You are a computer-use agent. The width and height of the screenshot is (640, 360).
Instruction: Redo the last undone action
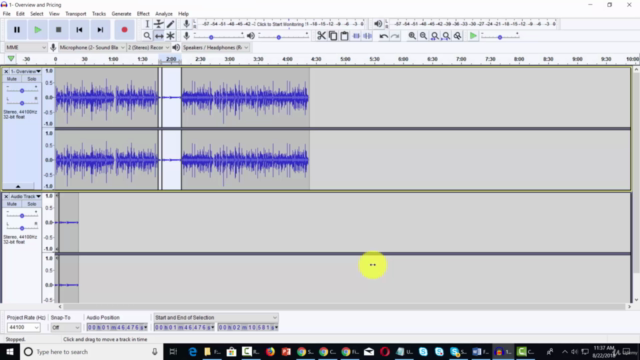(x=395, y=36)
